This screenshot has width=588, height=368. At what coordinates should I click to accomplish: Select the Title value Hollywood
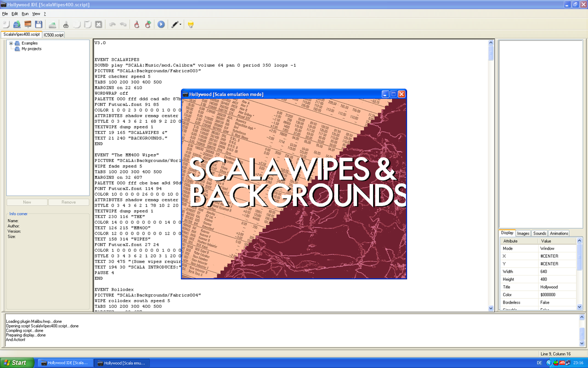click(x=557, y=287)
